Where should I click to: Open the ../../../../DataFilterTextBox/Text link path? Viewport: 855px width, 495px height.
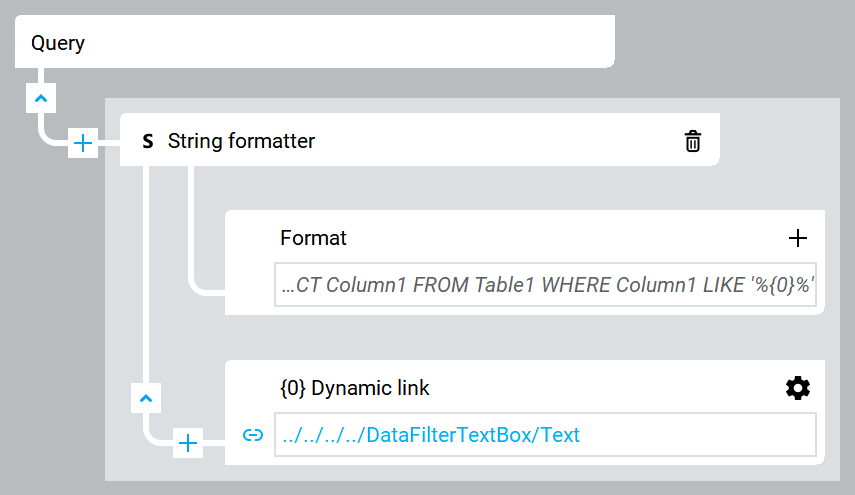point(431,435)
